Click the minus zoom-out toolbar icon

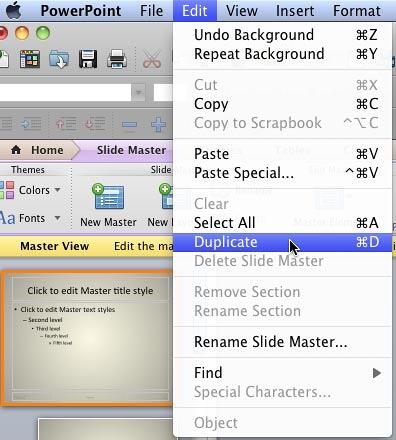click(x=129, y=125)
